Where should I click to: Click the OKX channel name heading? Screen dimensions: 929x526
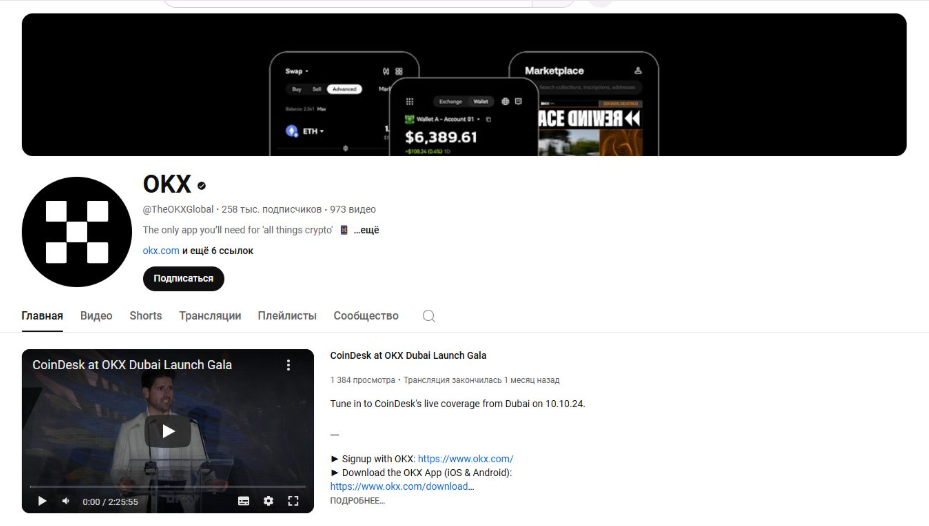click(x=167, y=184)
